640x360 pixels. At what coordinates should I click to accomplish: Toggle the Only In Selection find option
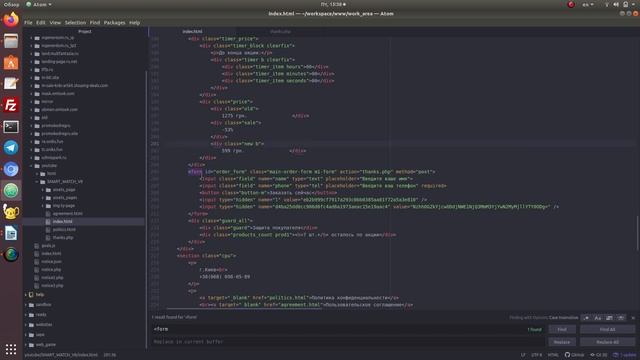click(609, 318)
